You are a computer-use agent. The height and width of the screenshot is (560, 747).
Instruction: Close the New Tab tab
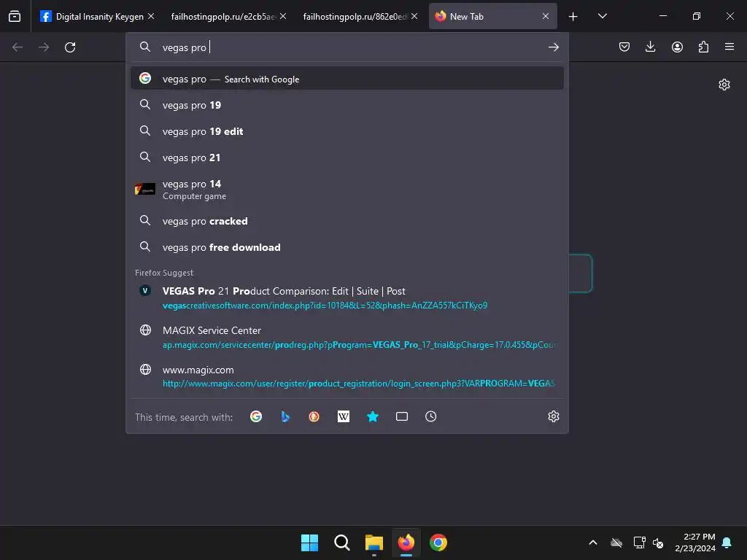(546, 16)
